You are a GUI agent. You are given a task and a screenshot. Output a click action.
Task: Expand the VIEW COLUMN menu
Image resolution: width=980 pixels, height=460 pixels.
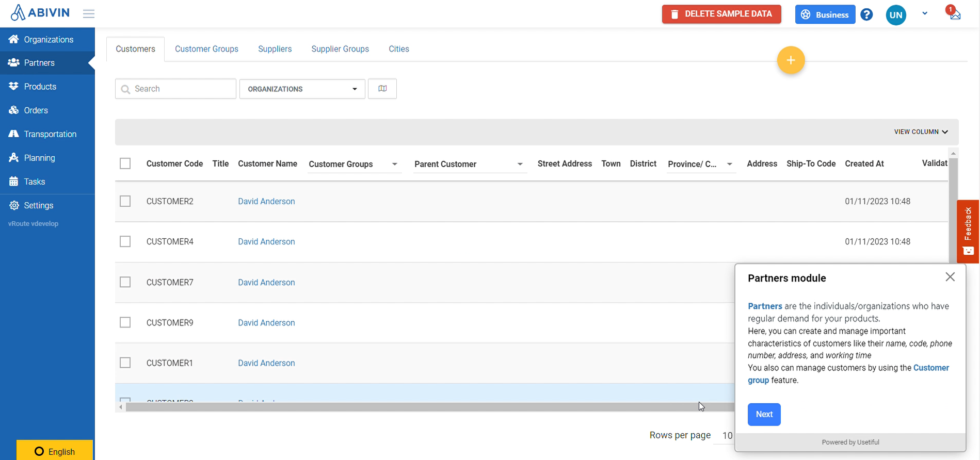point(921,132)
